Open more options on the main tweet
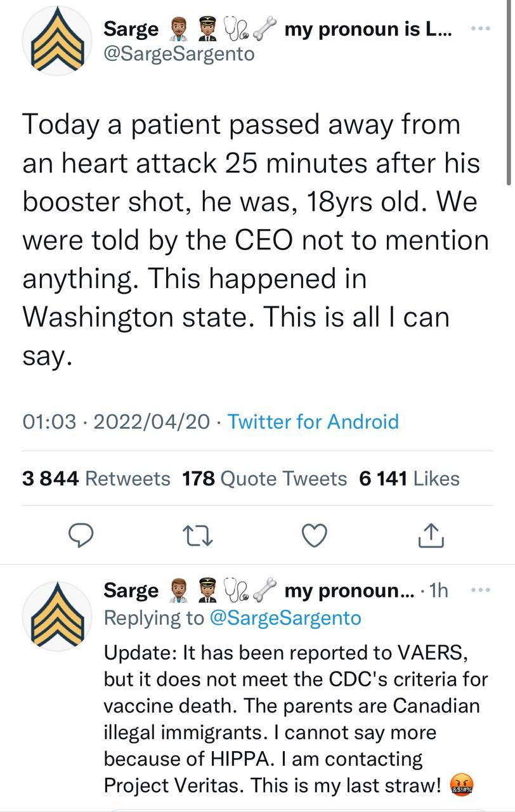515x812 pixels. pyautogui.click(x=481, y=30)
